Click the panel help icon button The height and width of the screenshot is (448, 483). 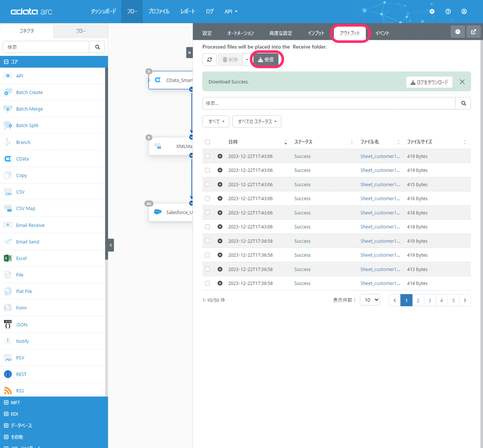click(458, 32)
